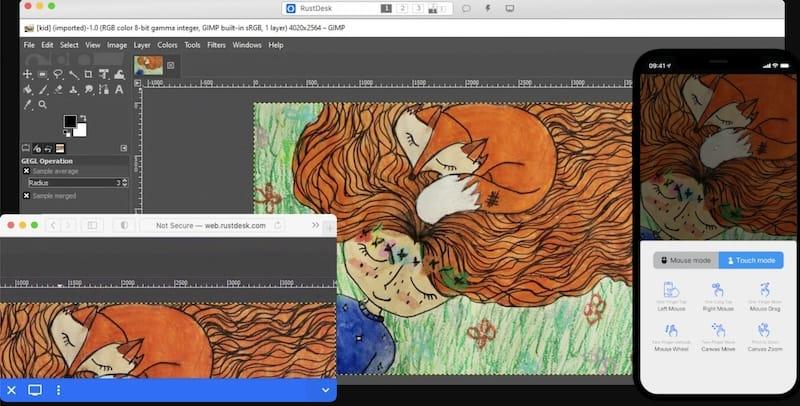Tap the Canvas Move gesture icon

point(718,330)
